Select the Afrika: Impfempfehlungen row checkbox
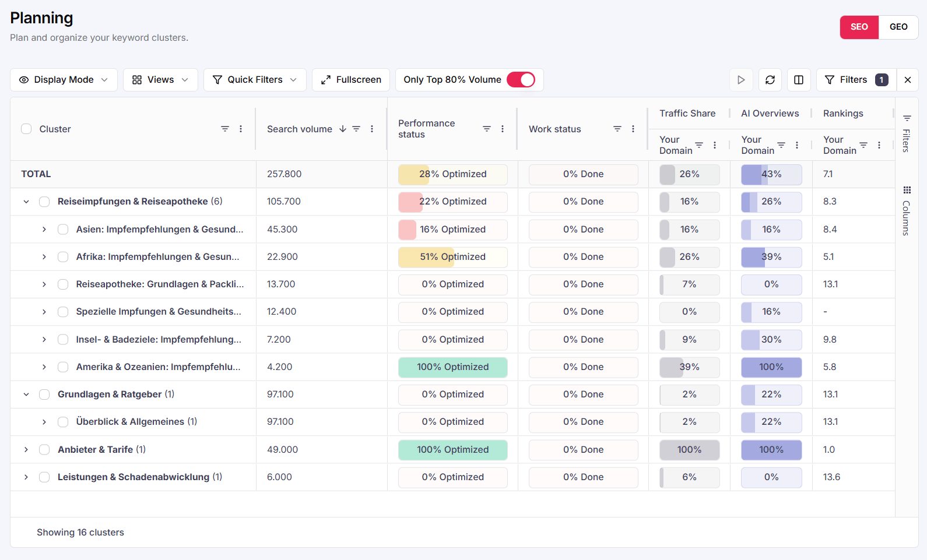 [x=63, y=257]
